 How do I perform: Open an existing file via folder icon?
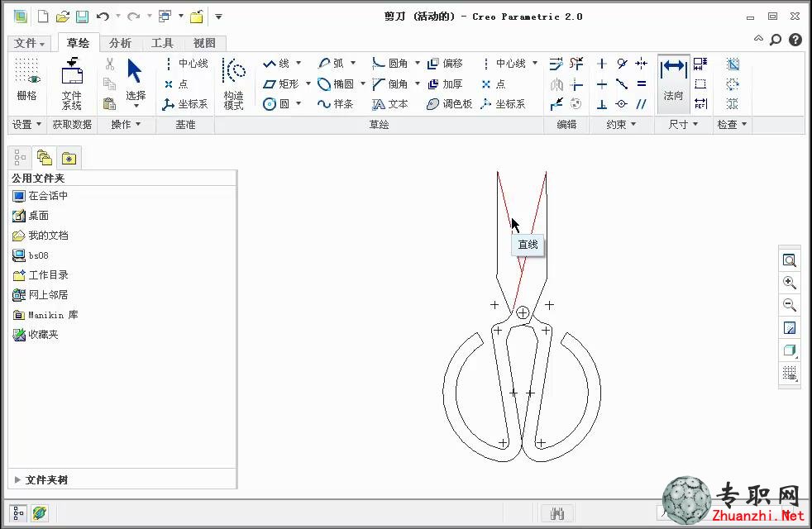click(x=62, y=17)
